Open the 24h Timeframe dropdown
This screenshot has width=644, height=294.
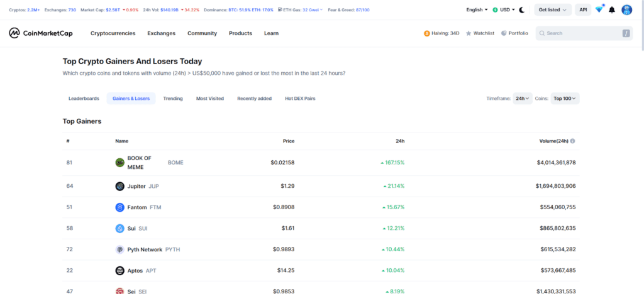[x=523, y=99]
